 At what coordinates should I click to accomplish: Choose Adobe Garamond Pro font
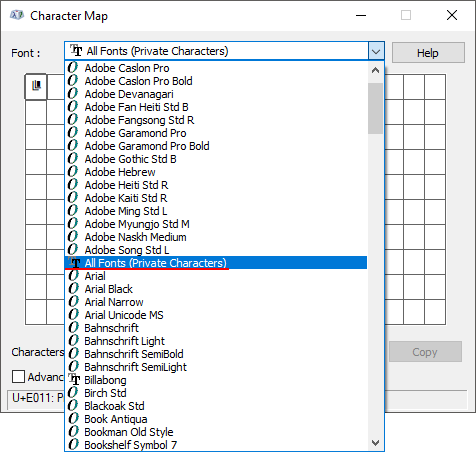pyautogui.click(x=216, y=133)
